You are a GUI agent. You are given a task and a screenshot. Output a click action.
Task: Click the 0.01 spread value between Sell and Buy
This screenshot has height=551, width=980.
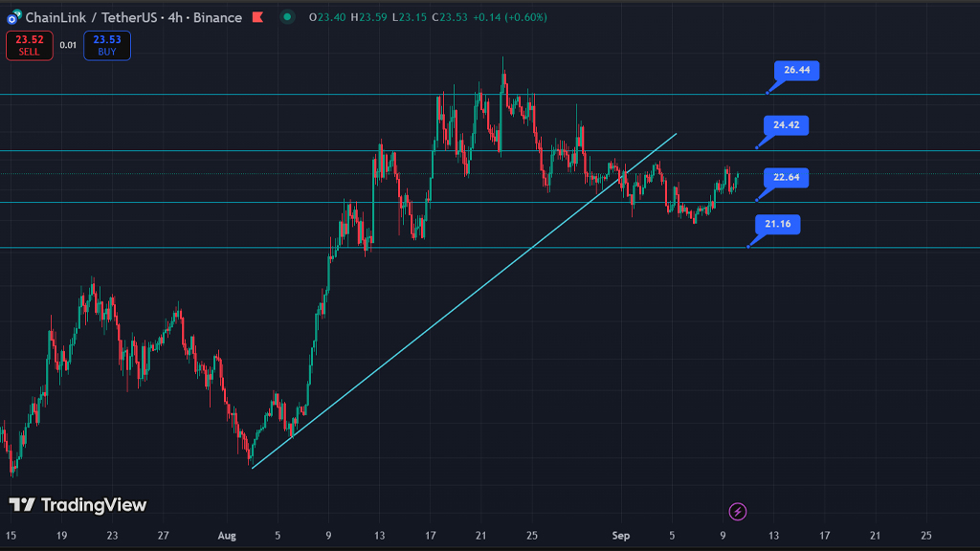pyautogui.click(x=68, y=45)
